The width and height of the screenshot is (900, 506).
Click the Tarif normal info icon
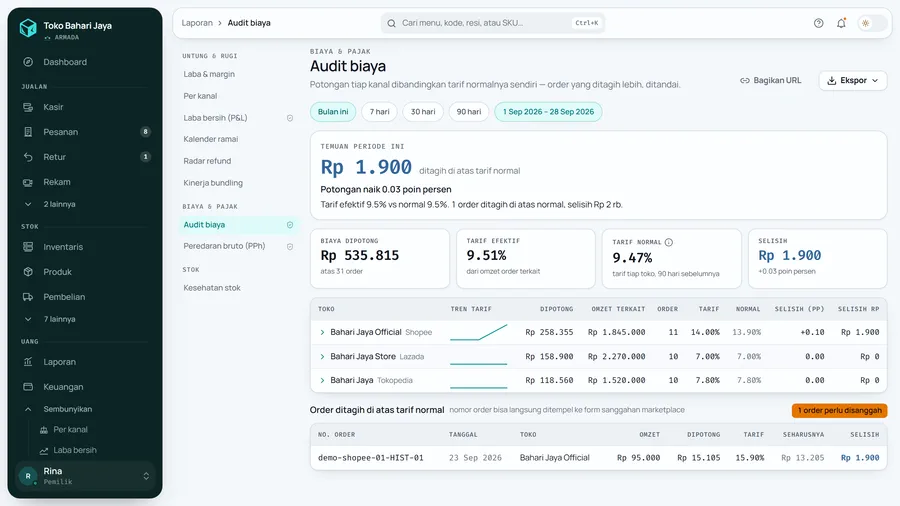(x=669, y=242)
